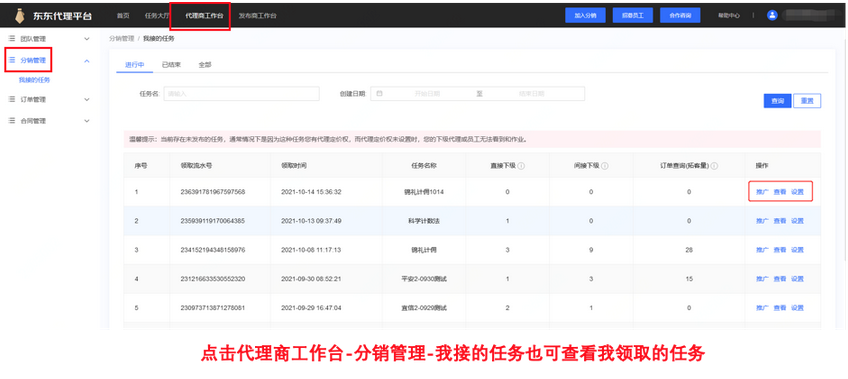
Task: Expand 合同管理 chevron
Action: tap(87, 121)
